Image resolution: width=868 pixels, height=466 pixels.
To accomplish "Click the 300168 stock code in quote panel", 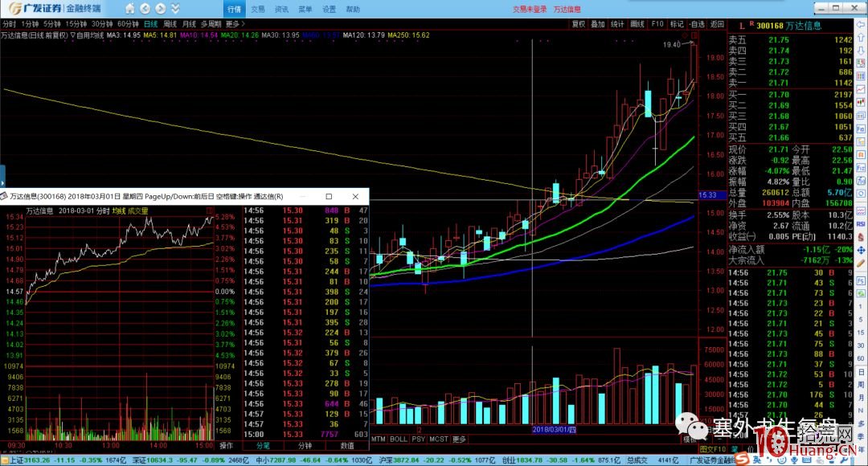I will coord(770,26).
